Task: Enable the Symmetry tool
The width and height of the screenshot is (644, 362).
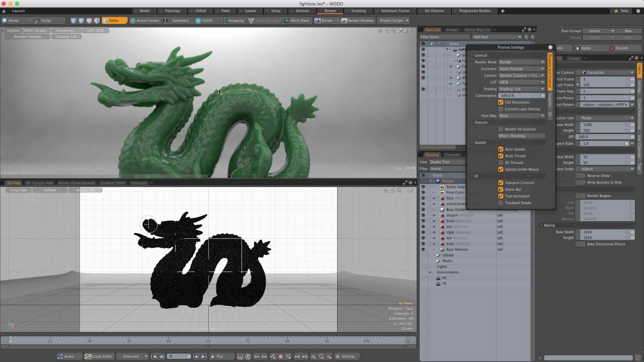Action: pyautogui.click(x=177, y=21)
